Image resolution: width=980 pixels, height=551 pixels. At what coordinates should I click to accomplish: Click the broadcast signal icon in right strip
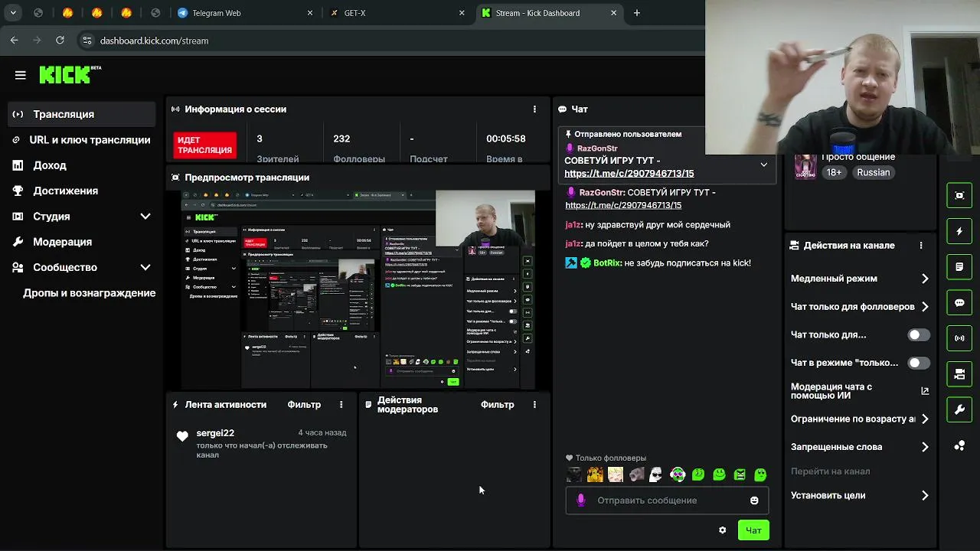(959, 338)
